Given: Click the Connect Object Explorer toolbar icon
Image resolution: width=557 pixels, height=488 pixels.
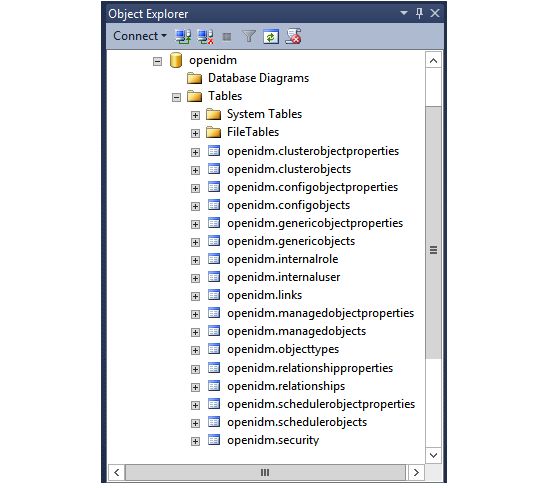Looking at the screenshot, I should click(183, 37).
